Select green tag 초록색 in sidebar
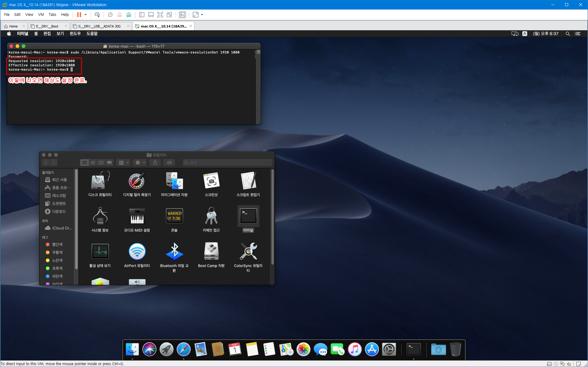 click(x=54, y=268)
